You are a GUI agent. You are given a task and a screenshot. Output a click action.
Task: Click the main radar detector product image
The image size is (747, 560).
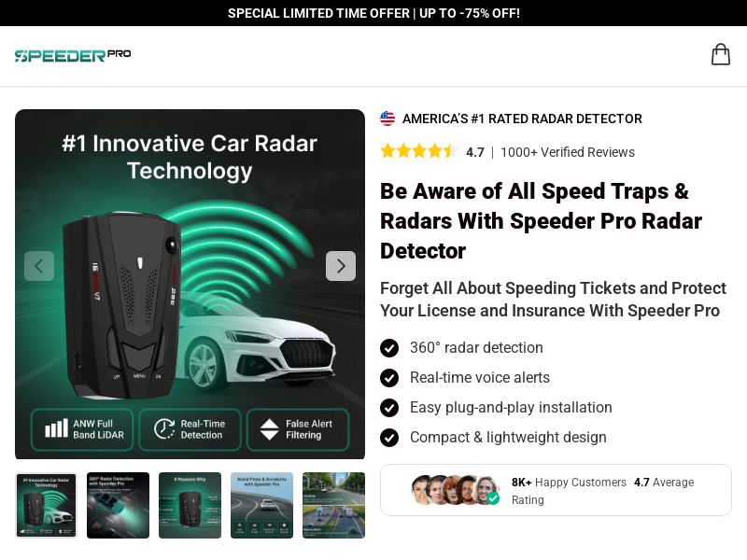(190, 285)
